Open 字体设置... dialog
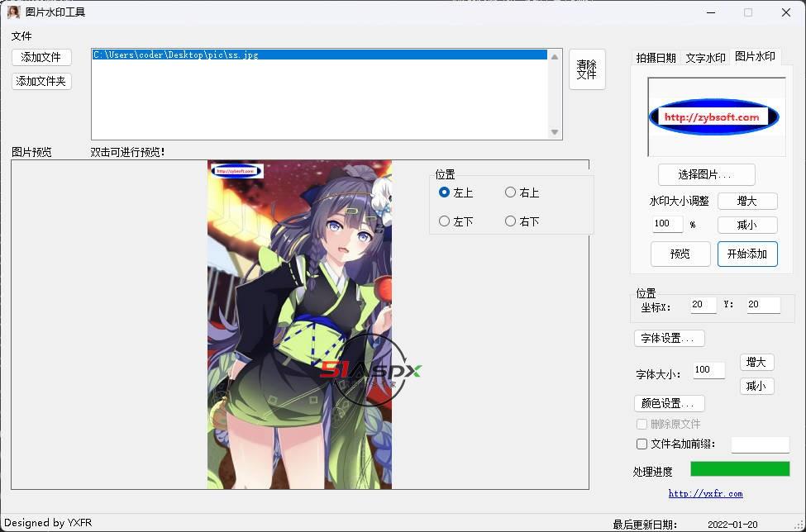Screen dimensions: 806x532 coord(670,339)
